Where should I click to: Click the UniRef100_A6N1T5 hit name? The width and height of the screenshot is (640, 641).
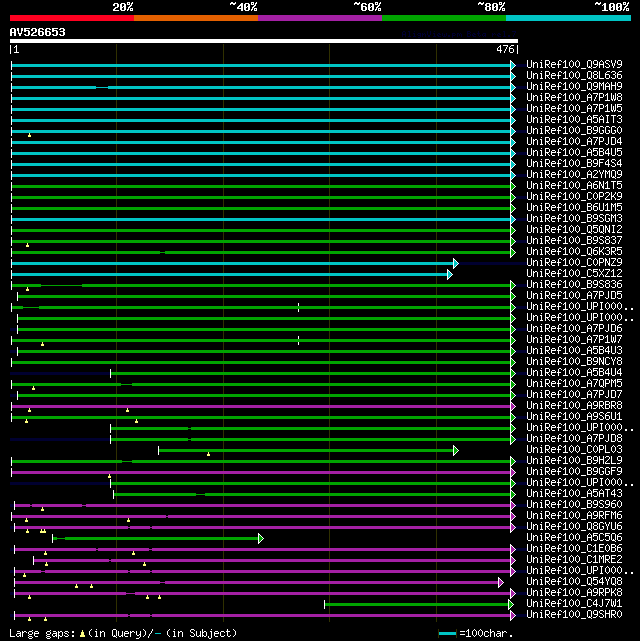click(574, 186)
